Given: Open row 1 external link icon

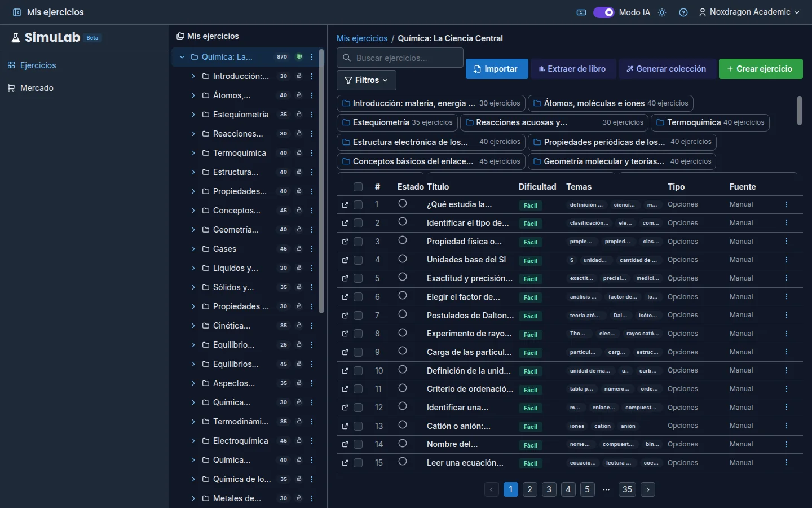Looking at the screenshot, I should point(345,205).
